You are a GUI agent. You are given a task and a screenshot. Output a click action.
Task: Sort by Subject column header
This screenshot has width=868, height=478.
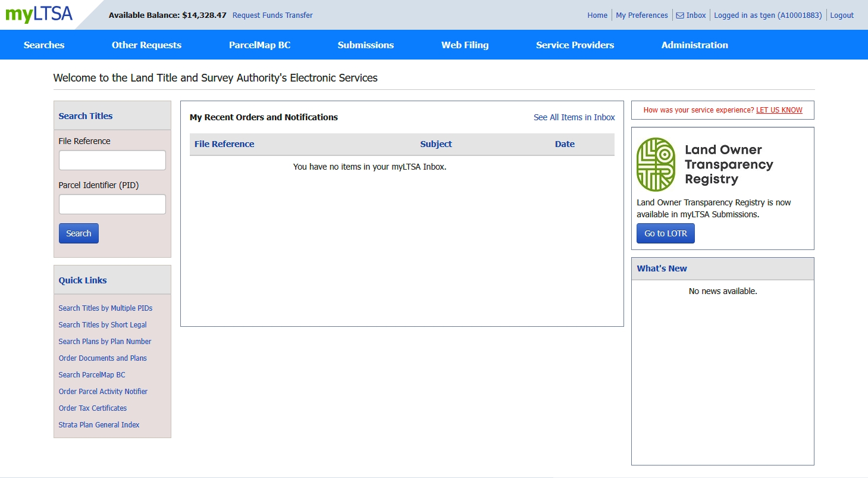click(436, 144)
